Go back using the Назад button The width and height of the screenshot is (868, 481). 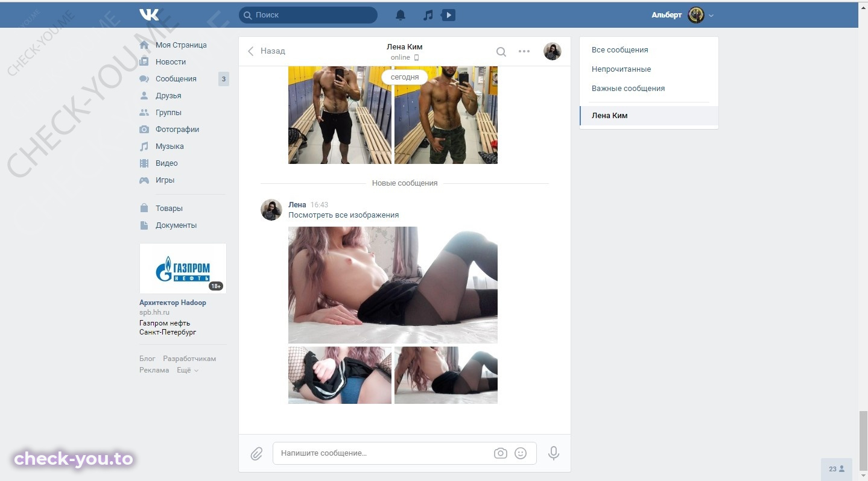click(267, 51)
